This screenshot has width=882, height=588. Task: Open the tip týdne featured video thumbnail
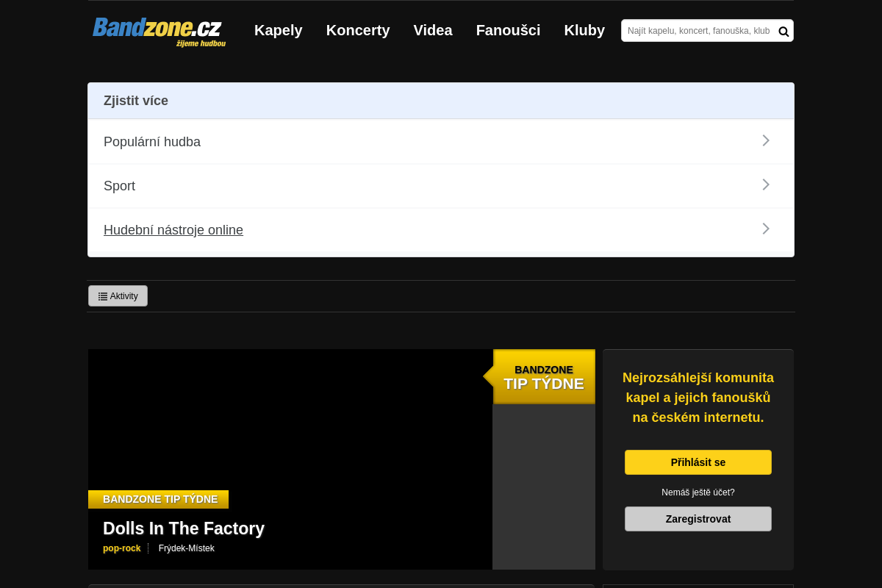pos(290,459)
